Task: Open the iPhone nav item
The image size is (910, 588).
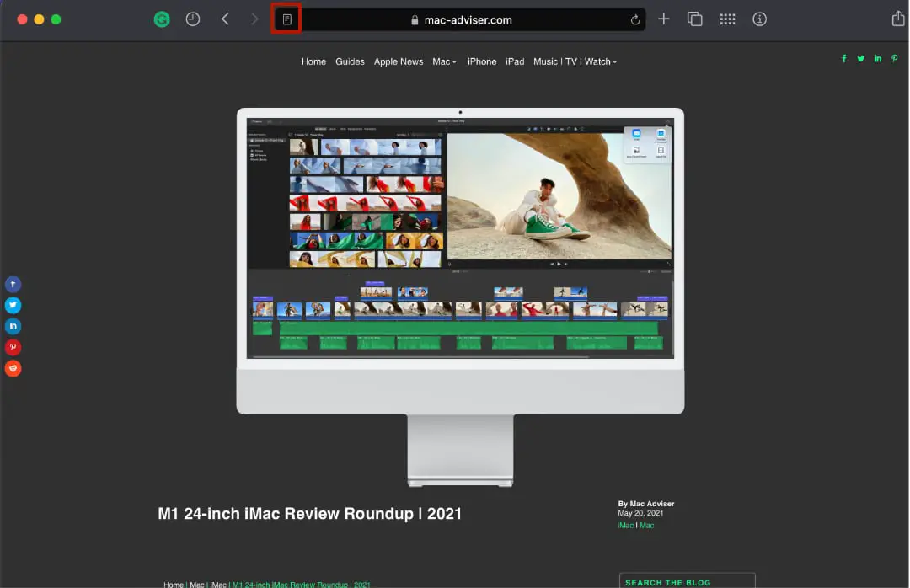Action: (x=482, y=61)
